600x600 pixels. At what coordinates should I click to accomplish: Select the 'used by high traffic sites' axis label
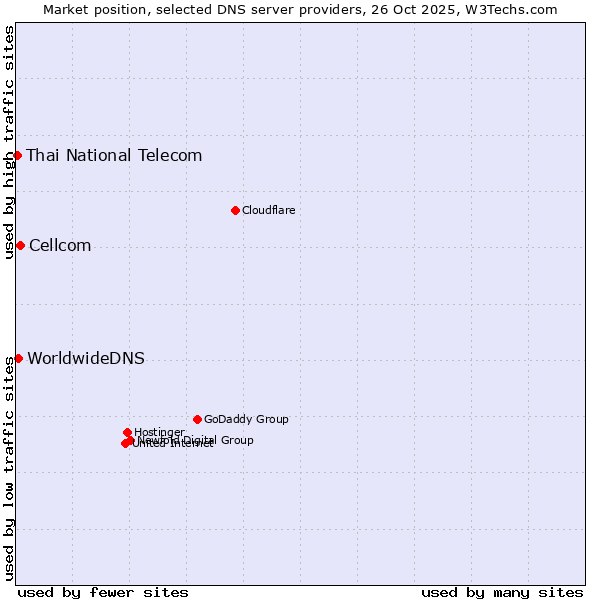(x=9, y=142)
